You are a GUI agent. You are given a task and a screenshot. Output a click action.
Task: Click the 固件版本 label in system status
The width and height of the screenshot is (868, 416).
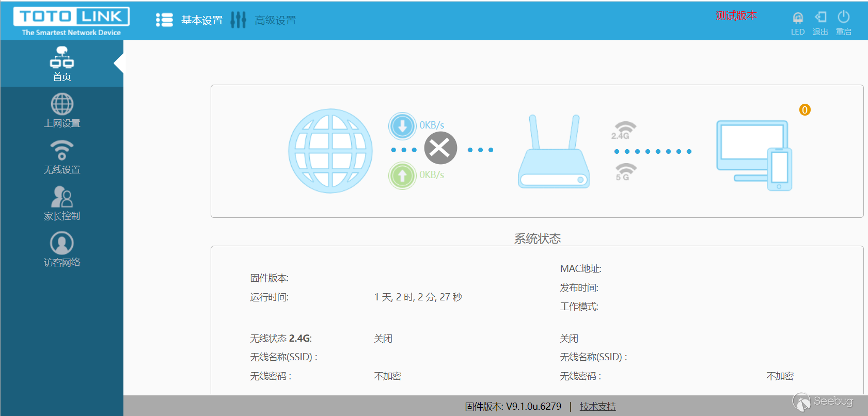click(270, 278)
